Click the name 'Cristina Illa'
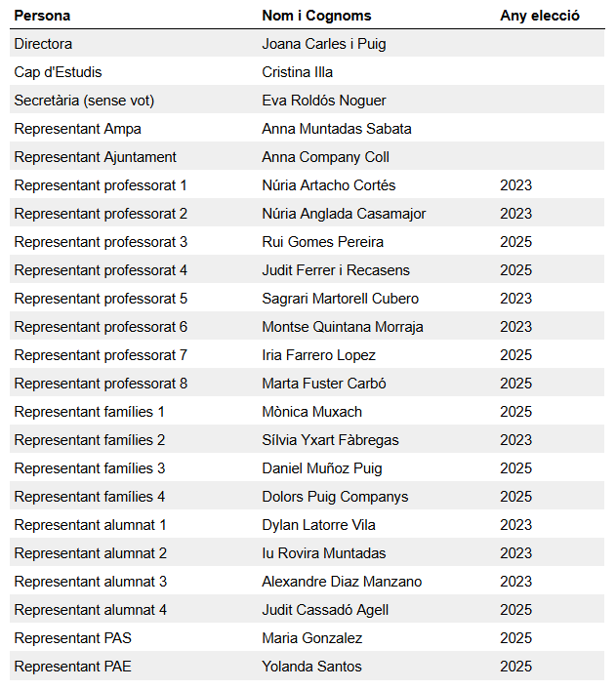 (298, 72)
